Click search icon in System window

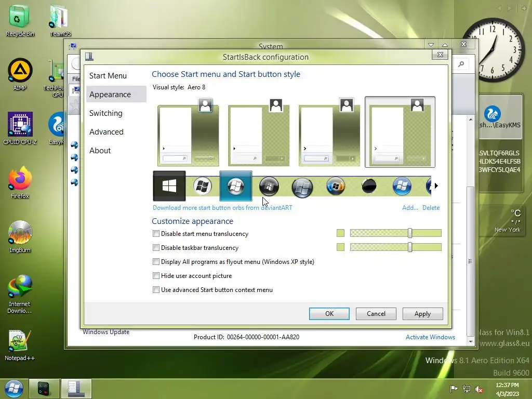(x=461, y=64)
